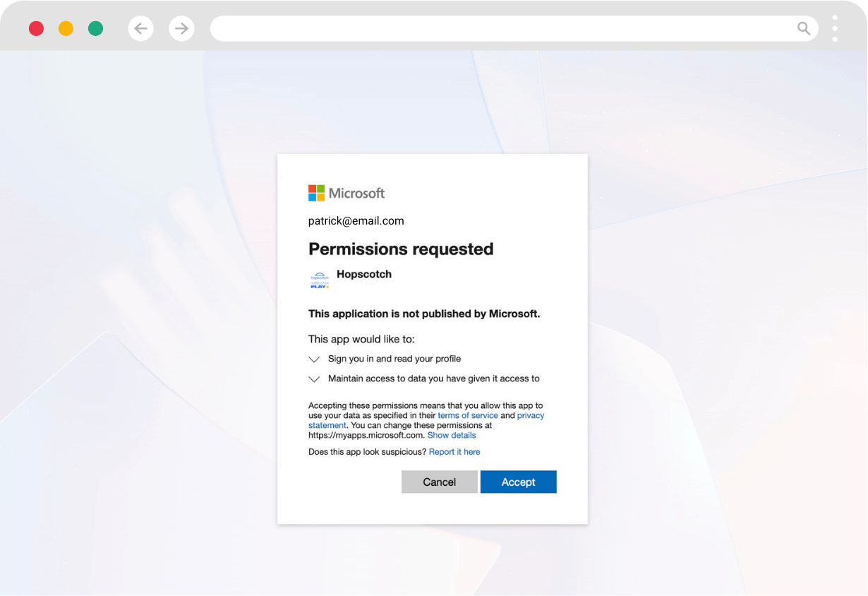
Task: Open the three-dot browser menu
Action: [x=835, y=28]
